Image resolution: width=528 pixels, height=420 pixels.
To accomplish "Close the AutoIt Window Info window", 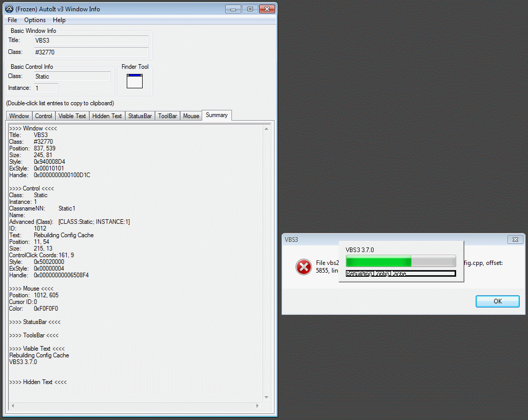I will (x=267, y=9).
